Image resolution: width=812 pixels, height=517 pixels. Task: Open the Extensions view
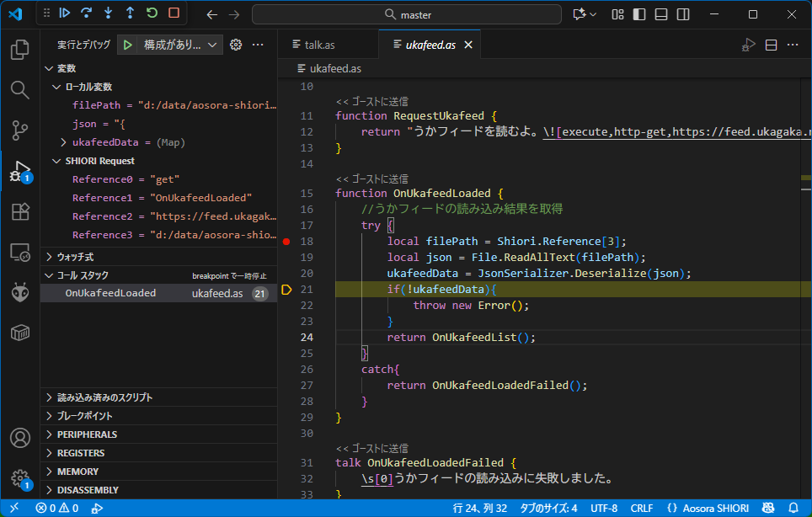click(19, 211)
